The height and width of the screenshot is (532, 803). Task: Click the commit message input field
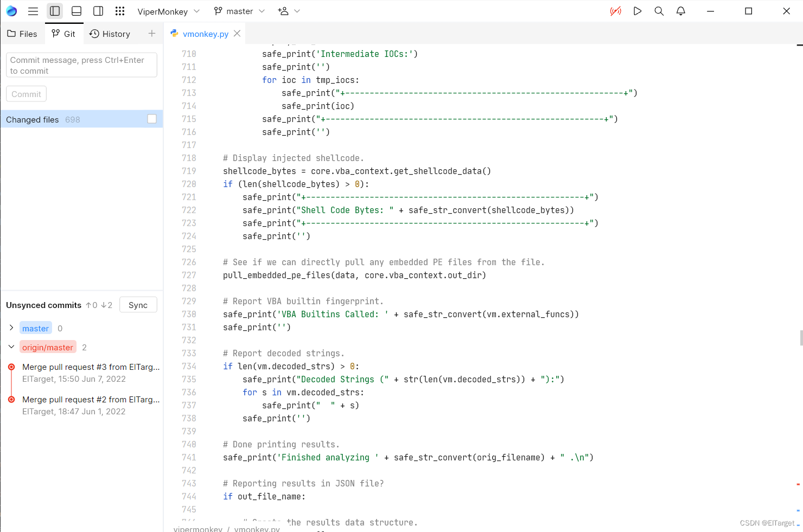[x=81, y=65]
